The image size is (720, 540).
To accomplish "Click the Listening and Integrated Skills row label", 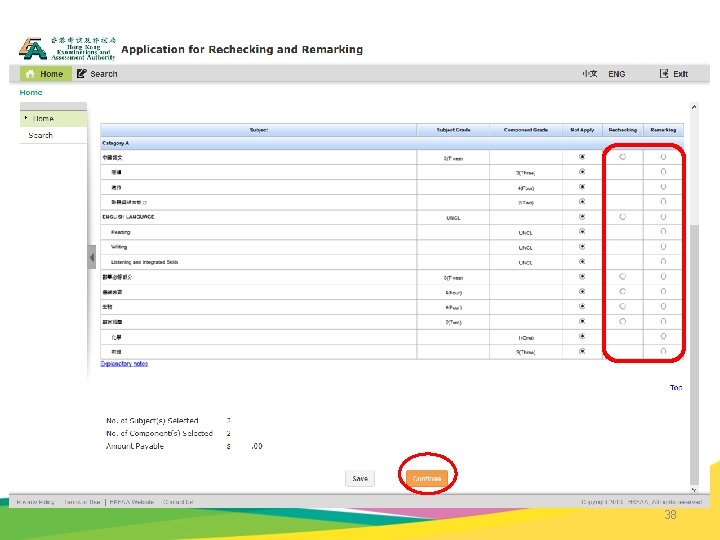I will 144,262.
